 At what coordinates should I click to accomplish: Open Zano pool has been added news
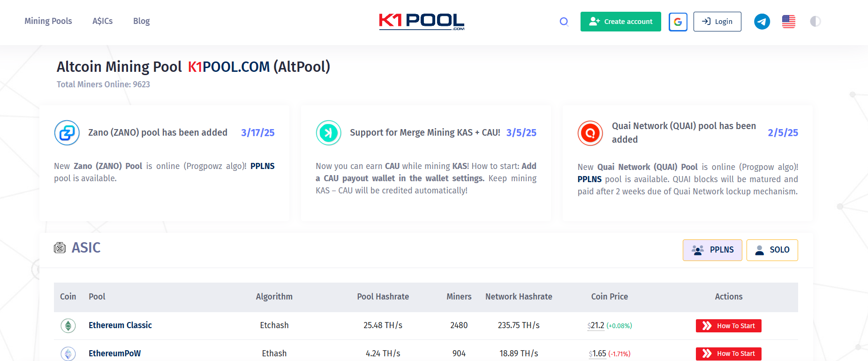158,133
